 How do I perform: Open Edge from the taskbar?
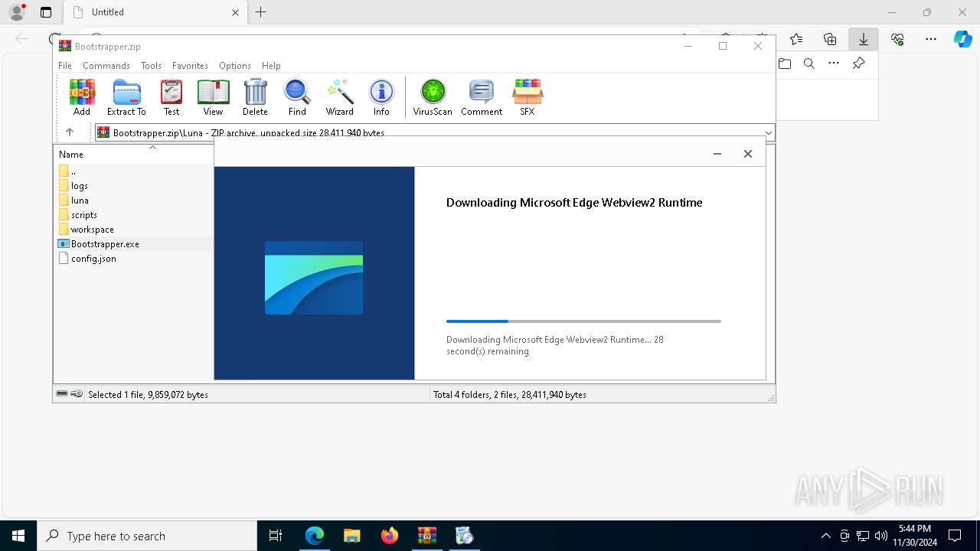pyautogui.click(x=315, y=536)
